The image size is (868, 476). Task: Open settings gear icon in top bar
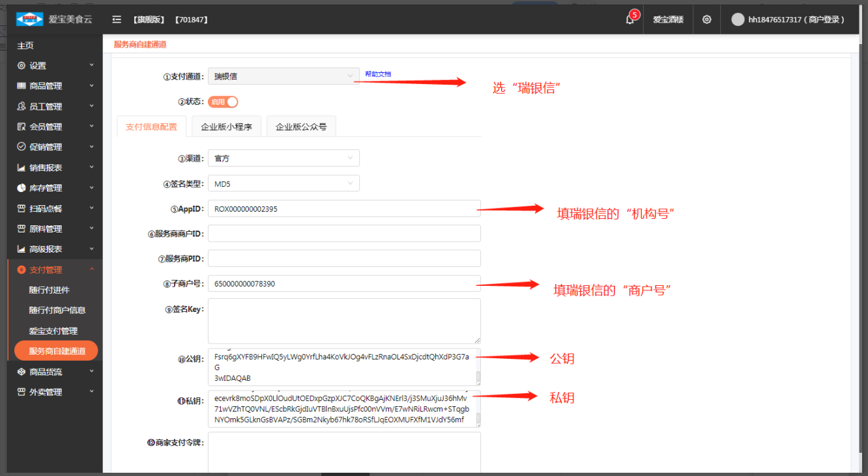click(x=706, y=20)
